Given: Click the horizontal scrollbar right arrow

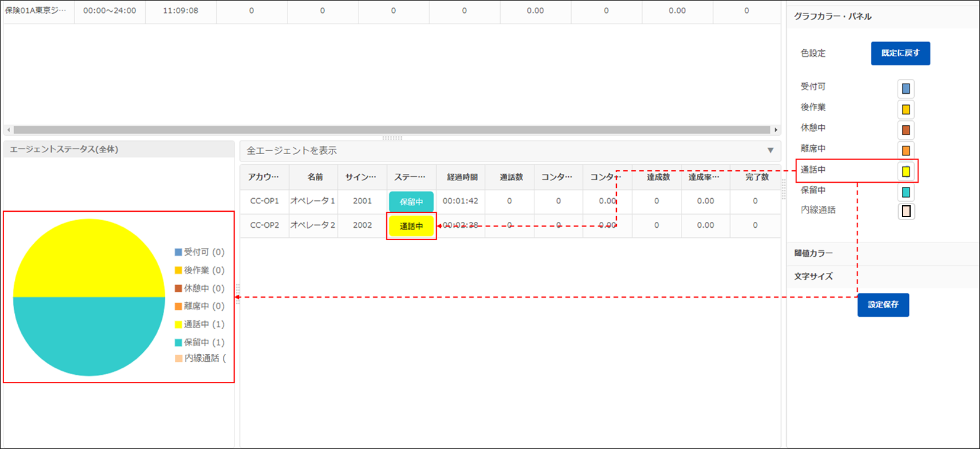Looking at the screenshot, I should click(776, 130).
